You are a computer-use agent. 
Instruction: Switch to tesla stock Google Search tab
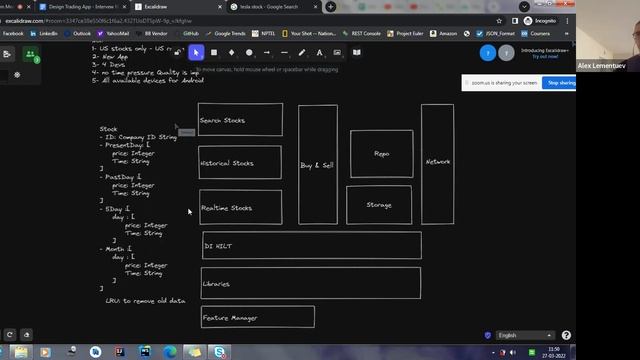click(x=273, y=7)
